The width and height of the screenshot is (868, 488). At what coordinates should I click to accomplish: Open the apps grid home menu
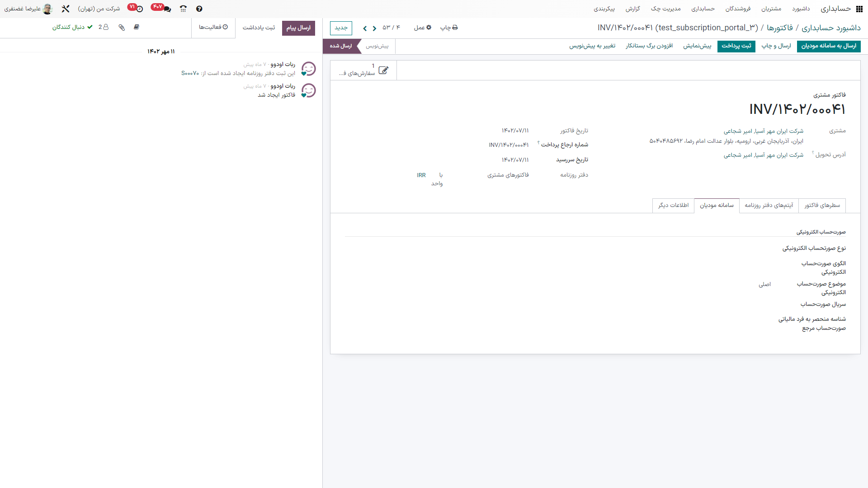point(859,9)
